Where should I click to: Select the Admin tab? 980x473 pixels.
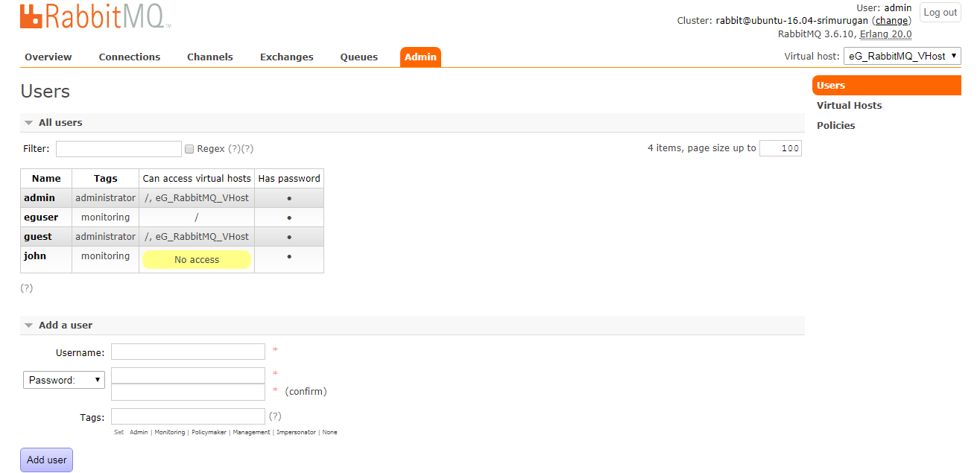pos(420,57)
